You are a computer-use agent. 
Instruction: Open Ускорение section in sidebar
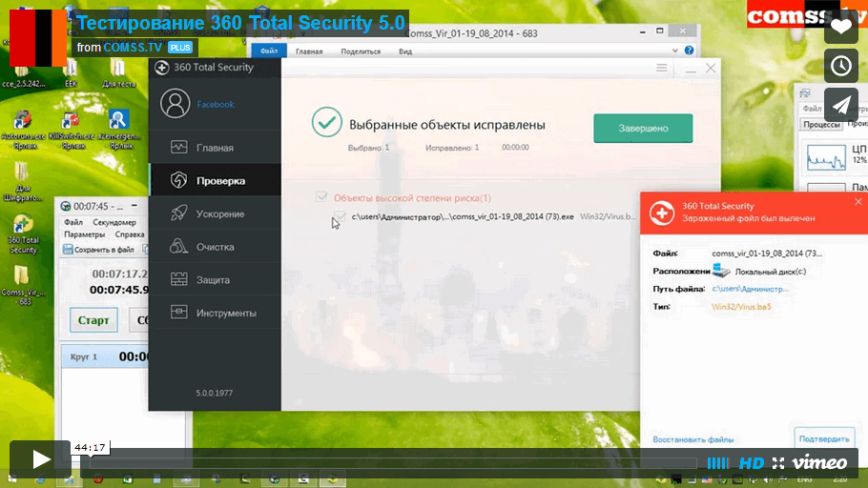pos(215,213)
